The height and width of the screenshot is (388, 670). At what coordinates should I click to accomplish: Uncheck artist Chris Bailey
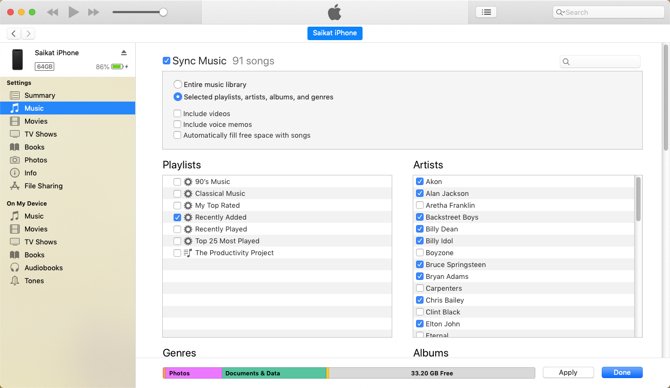420,300
